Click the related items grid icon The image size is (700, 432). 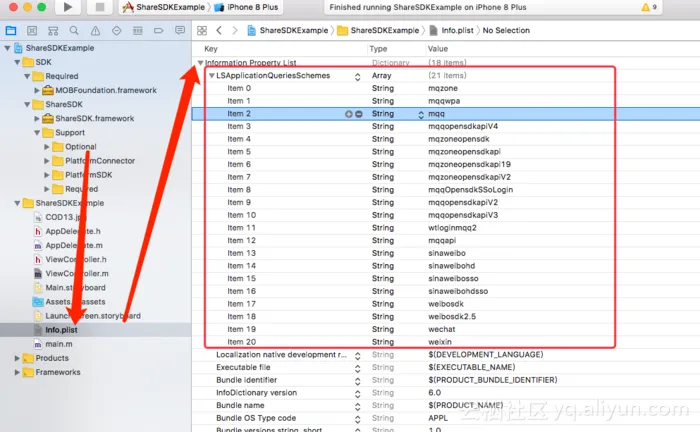pos(203,31)
